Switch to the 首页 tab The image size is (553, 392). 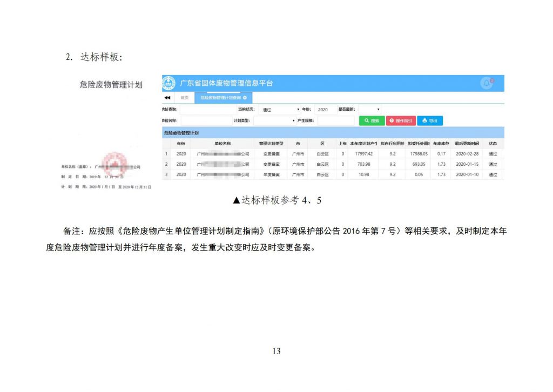pyautogui.click(x=185, y=98)
